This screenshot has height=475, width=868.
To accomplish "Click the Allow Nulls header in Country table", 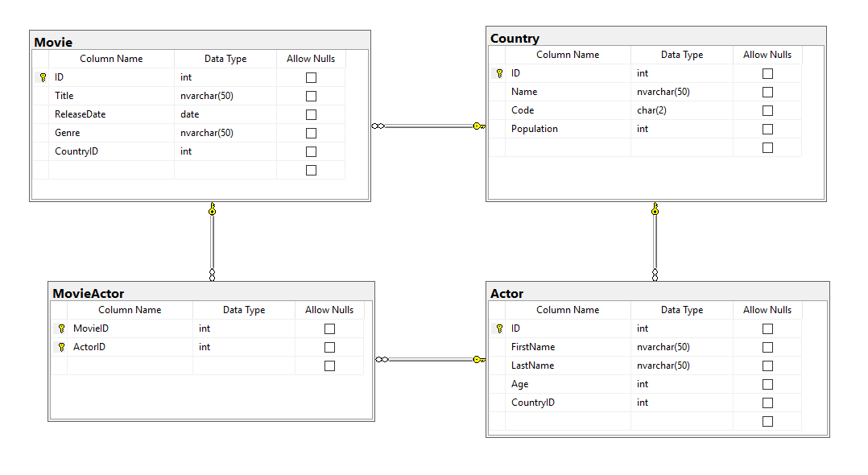I will click(767, 55).
